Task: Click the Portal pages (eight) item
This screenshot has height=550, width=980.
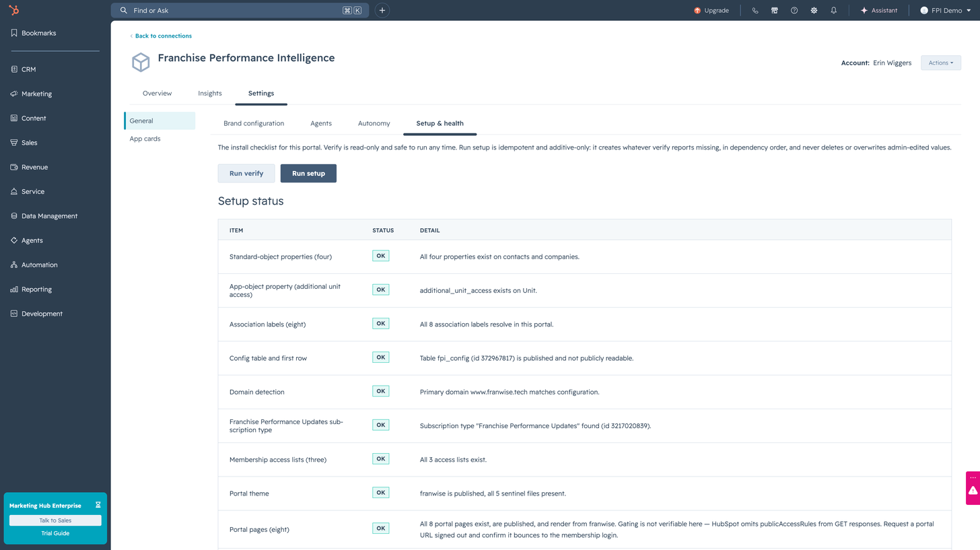Action: coord(259,529)
